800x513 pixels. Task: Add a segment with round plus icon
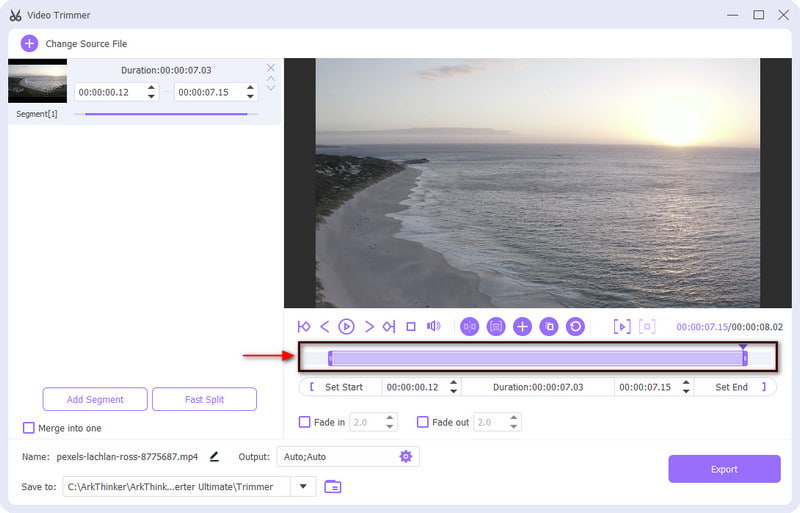(x=522, y=327)
